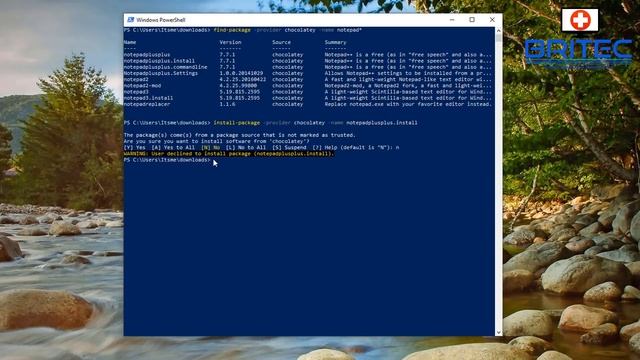Screen dimensions: 640x360
Task: Minimize the Windows PowerShell window
Action: tap(452, 20)
